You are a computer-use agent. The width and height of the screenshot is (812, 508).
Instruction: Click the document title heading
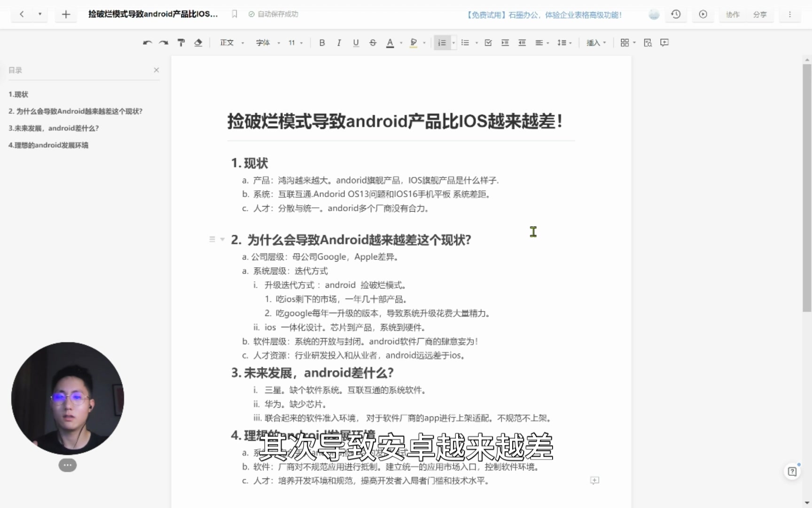(395, 121)
